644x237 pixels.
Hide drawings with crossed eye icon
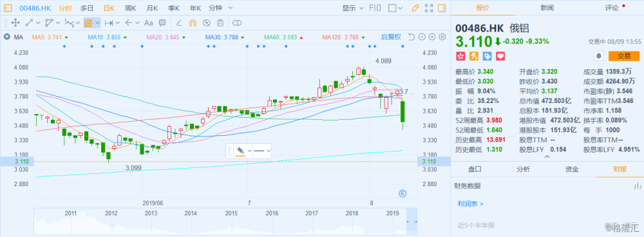point(207,23)
